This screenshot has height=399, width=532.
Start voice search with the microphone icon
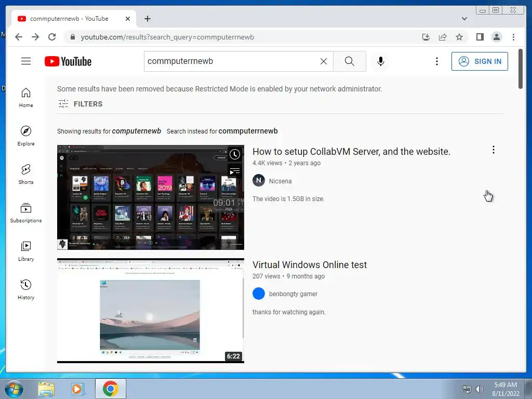pos(381,61)
